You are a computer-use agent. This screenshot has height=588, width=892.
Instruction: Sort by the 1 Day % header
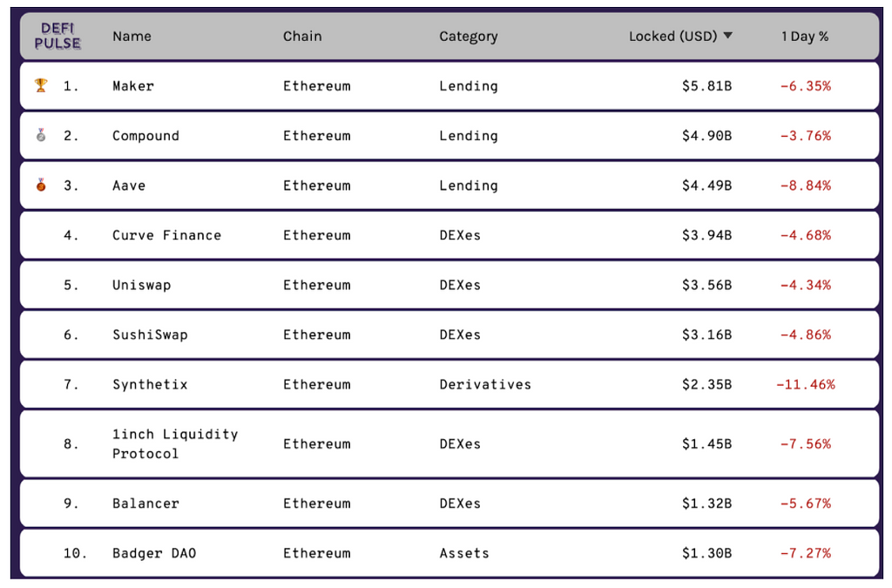point(805,37)
